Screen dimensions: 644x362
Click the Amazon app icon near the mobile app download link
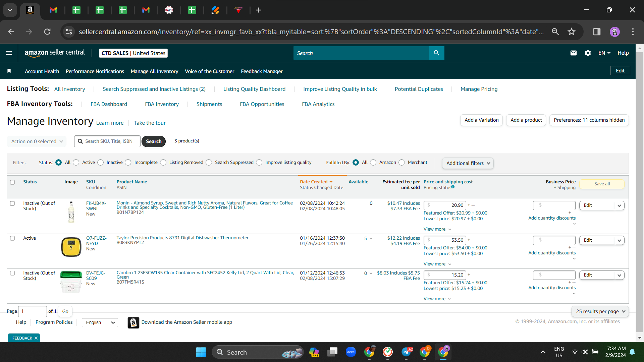133,322
